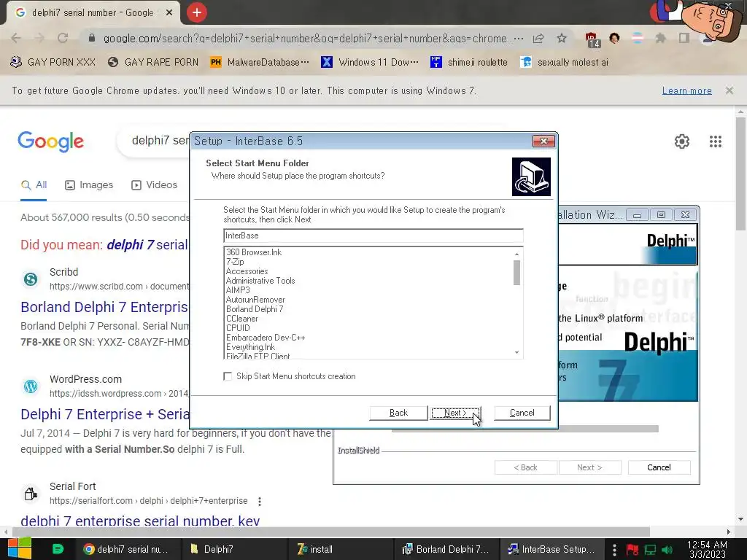Open Google Settings gear icon
747x560 pixels.
pyautogui.click(x=682, y=141)
